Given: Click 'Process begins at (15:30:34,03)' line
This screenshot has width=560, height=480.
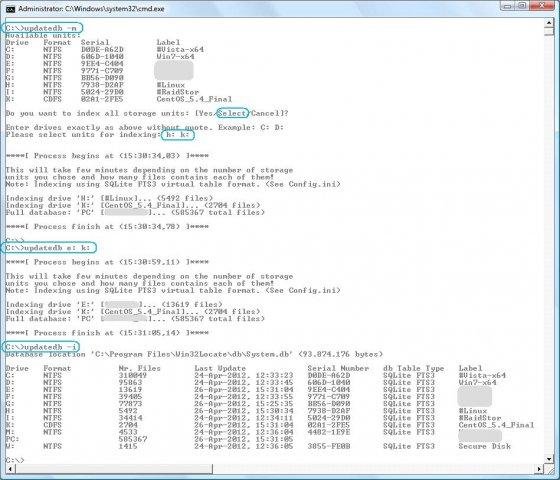Looking at the screenshot, I should (107, 156).
